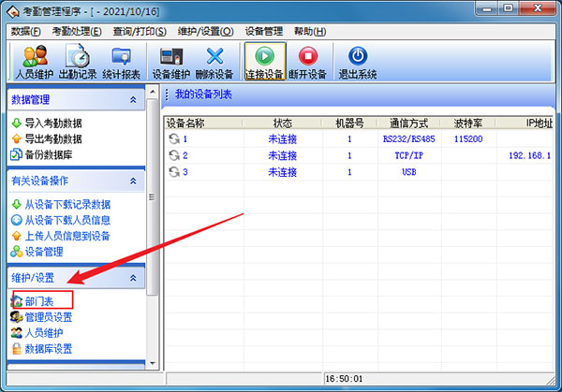Viewport: 562px width, 392px height.
Task: Click the 机器号 column header
Action: click(x=349, y=123)
